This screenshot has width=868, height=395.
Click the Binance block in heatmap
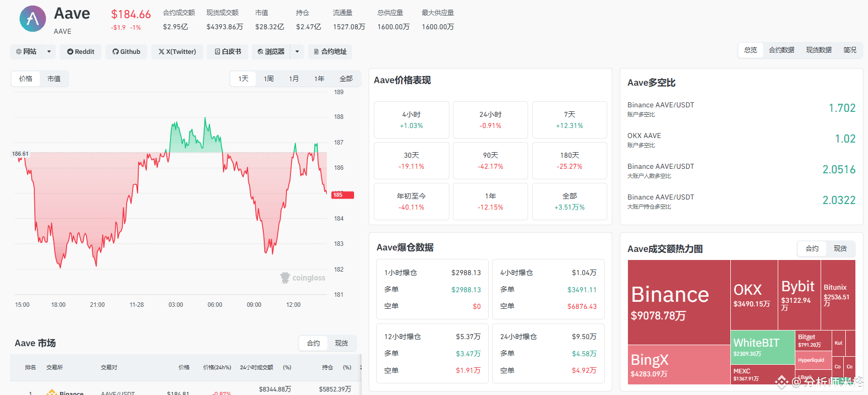(x=679, y=302)
